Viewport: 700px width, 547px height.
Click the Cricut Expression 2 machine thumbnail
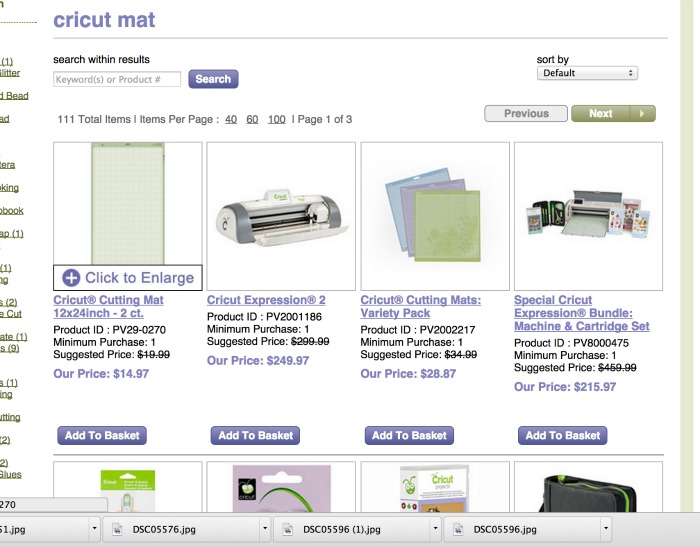[x=281, y=215]
